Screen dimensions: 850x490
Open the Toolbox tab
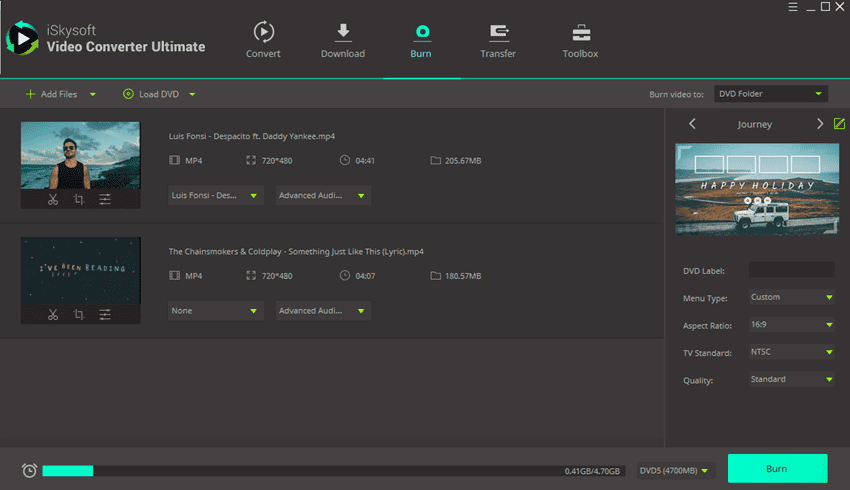580,40
